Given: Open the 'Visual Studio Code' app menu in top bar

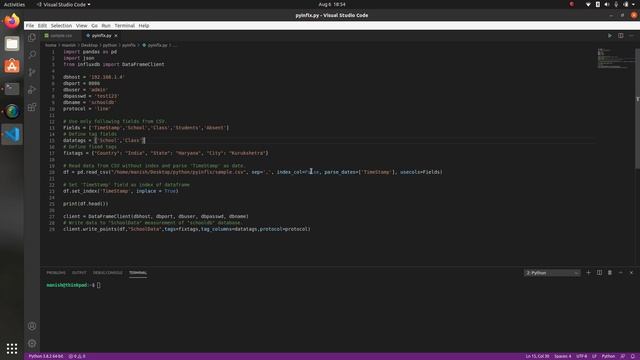Looking at the screenshot, I should [x=63, y=4].
